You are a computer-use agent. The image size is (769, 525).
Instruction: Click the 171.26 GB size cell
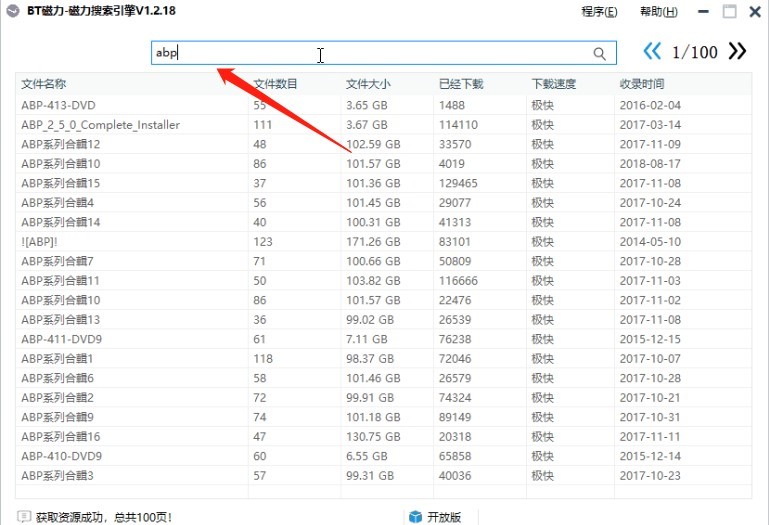pos(373,242)
